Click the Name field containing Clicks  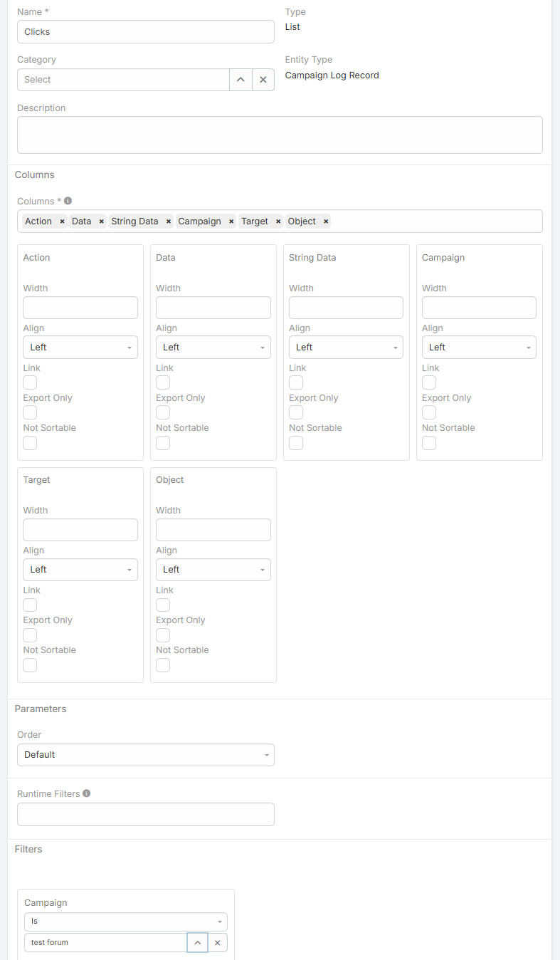pos(146,31)
